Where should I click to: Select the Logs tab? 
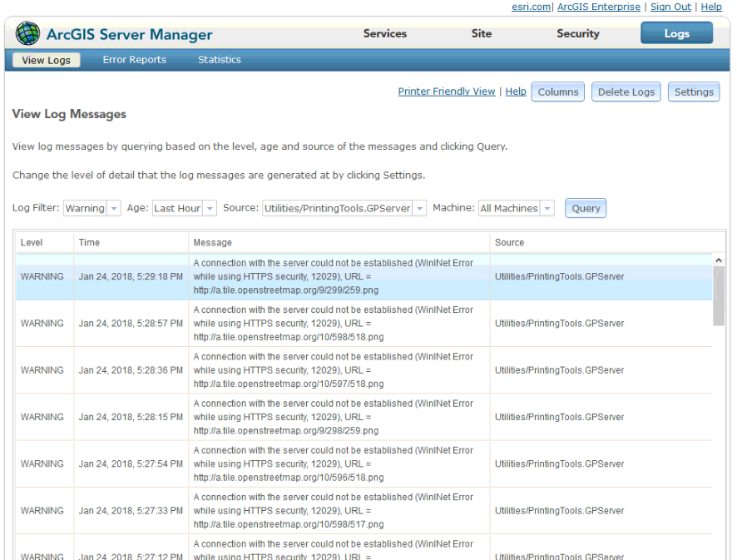click(676, 33)
